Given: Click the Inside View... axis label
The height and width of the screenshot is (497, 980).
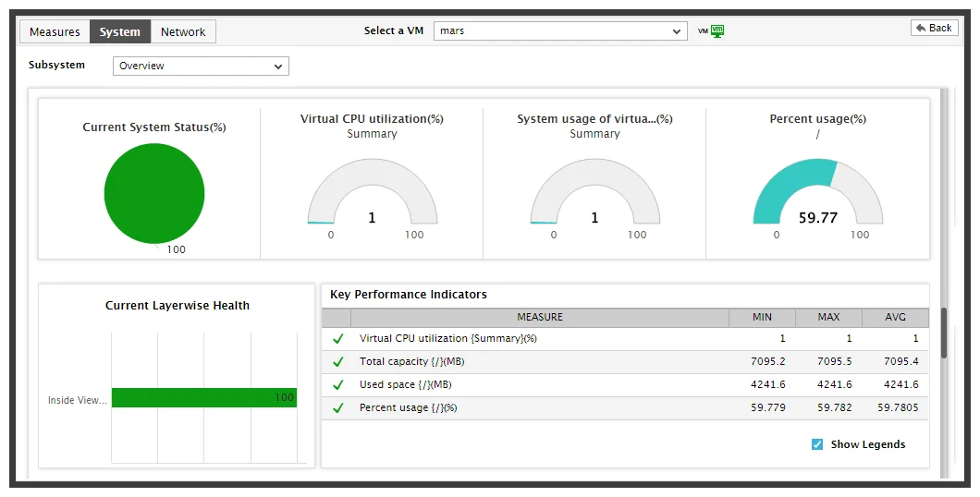Looking at the screenshot, I should tap(78, 400).
